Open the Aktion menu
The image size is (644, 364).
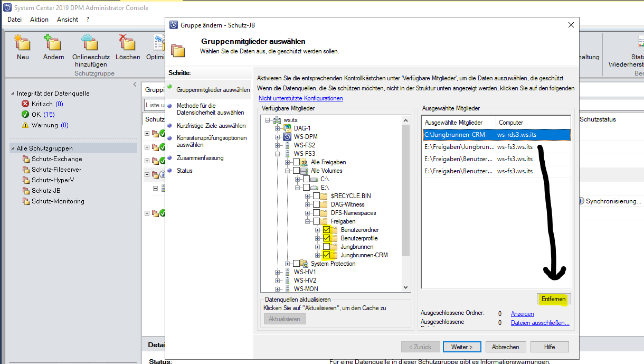pyautogui.click(x=39, y=20)
